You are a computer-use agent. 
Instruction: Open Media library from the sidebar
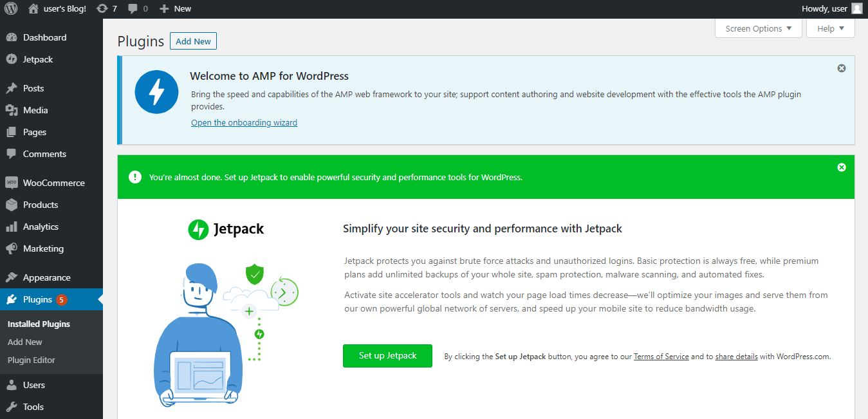(x=35, y=110)
